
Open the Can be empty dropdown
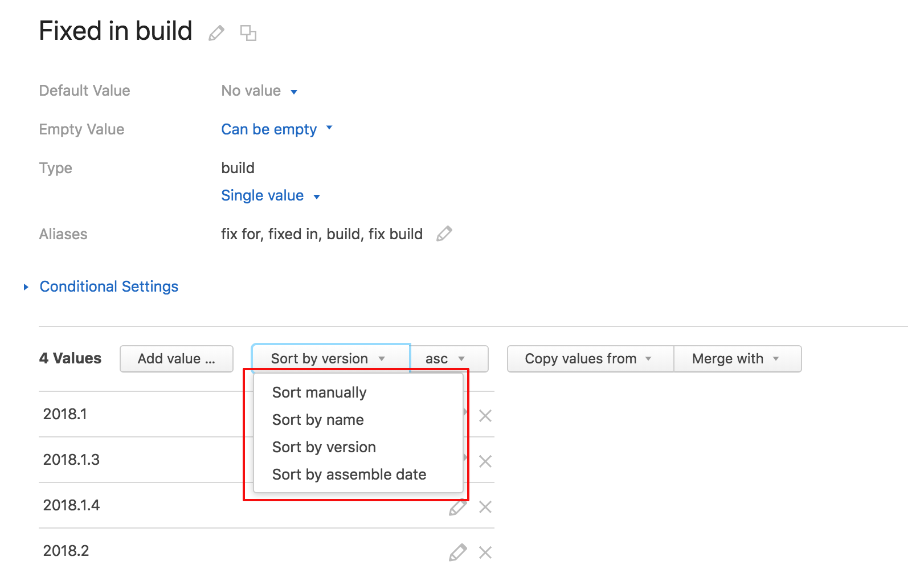276,129
